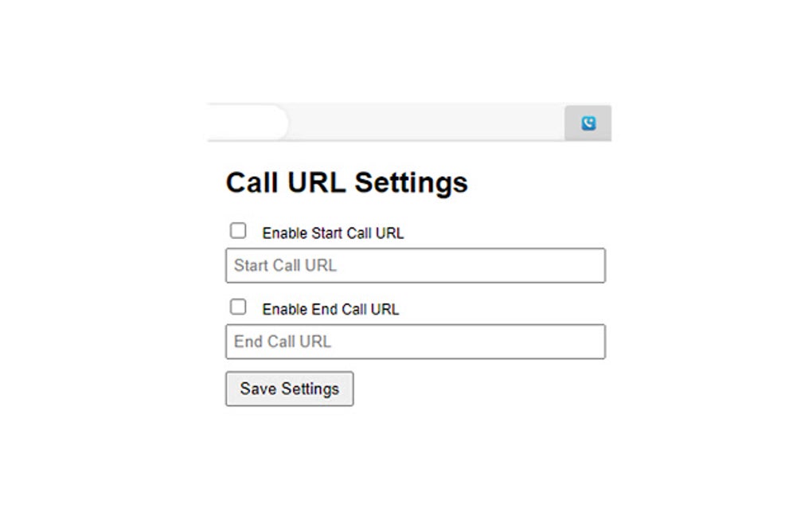Screen dimensions: 812x508
Task: Focus the Start Call URL input field
Action: 414,265
